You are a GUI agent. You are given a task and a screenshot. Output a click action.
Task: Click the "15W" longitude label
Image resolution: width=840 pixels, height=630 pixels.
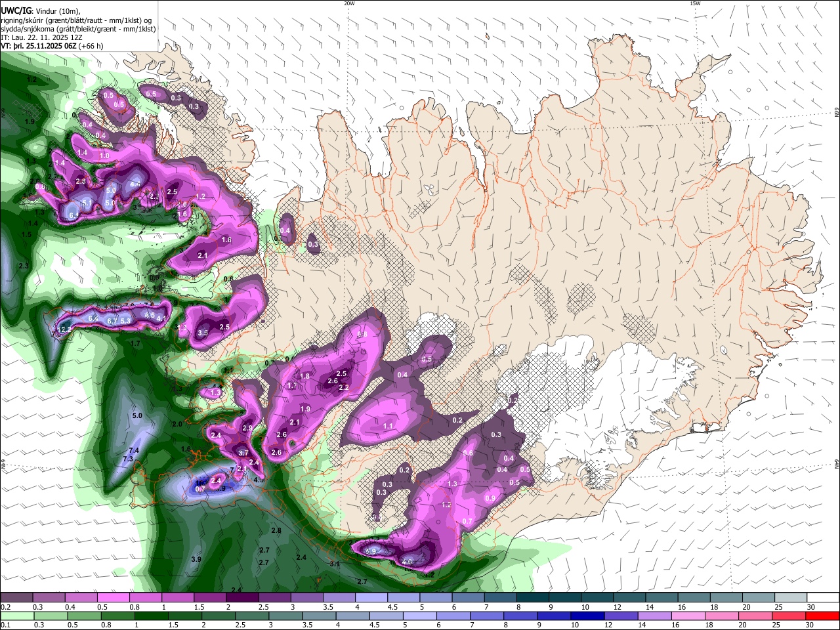point(695,3)
